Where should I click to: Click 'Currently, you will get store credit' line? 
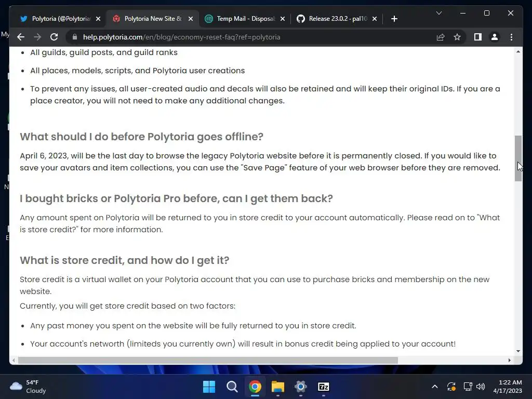click(x=128, y=305)
